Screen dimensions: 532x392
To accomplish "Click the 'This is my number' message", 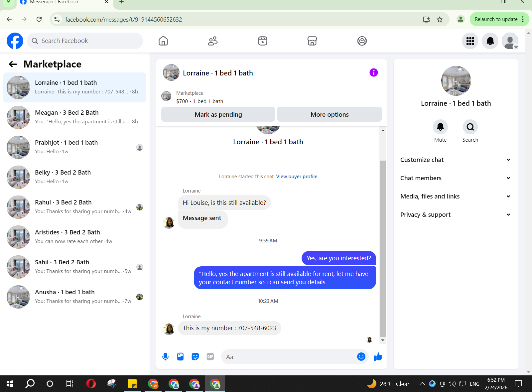I will pos(229,328).
